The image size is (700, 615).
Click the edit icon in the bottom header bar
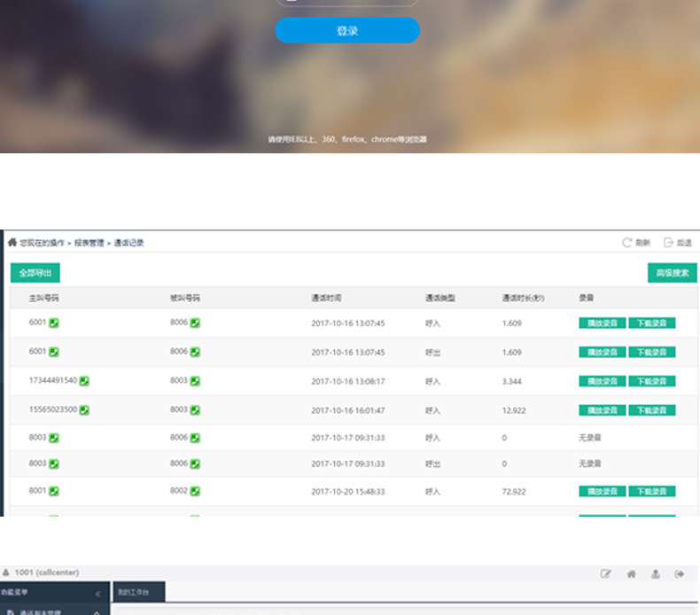coord(606,573)
